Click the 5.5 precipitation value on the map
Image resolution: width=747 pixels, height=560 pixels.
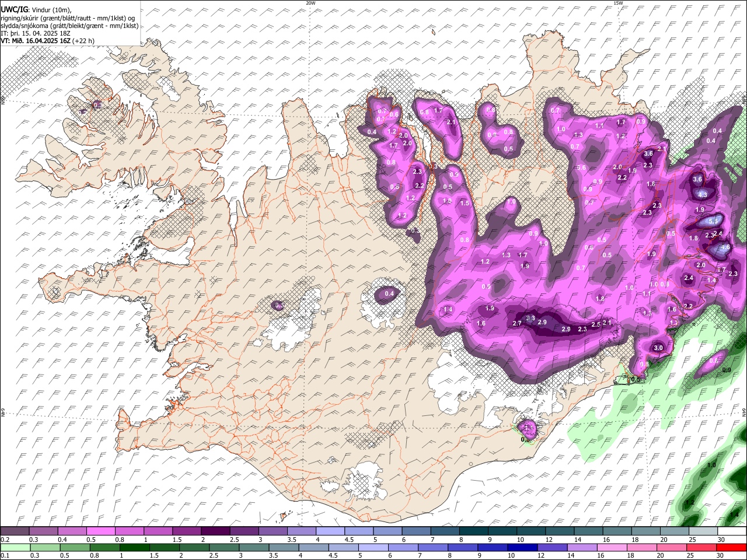[x=713, y=222]
